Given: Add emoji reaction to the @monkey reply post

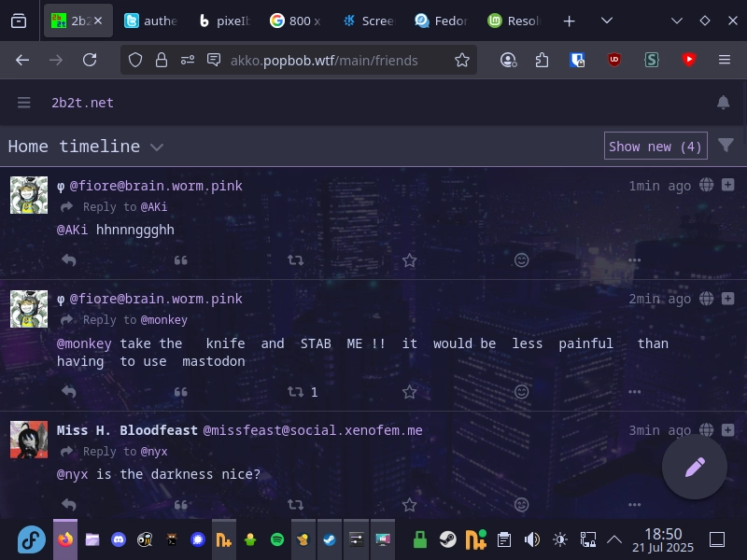Looking at the screenshot, I should [x=522, y=392].
